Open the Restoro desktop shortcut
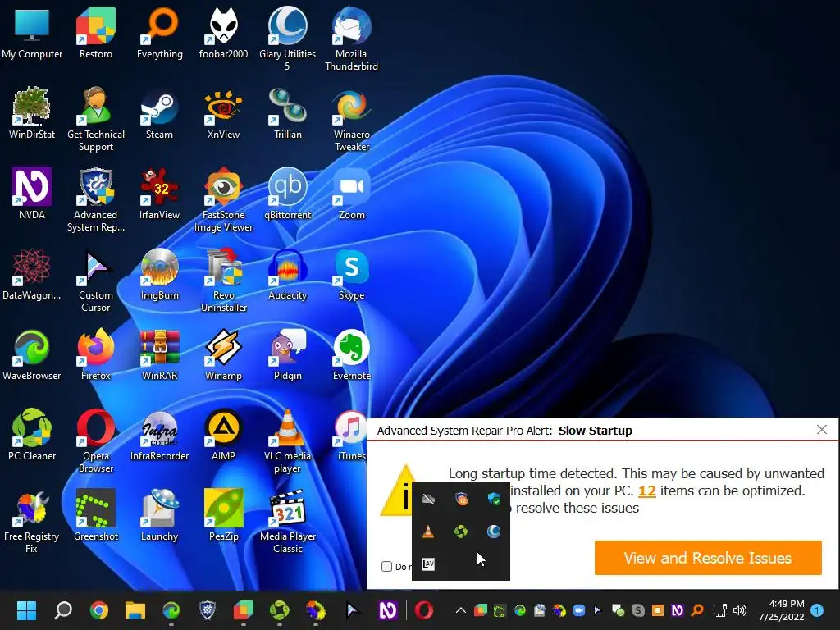The width and height of the screenshot is (840, 630). tap(95, 32)
